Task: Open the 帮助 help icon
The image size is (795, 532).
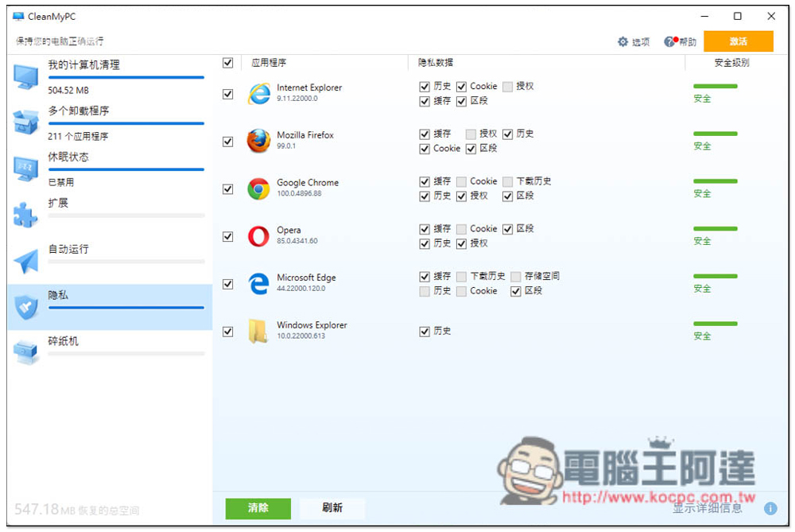Action: click(x=670, y=41)
